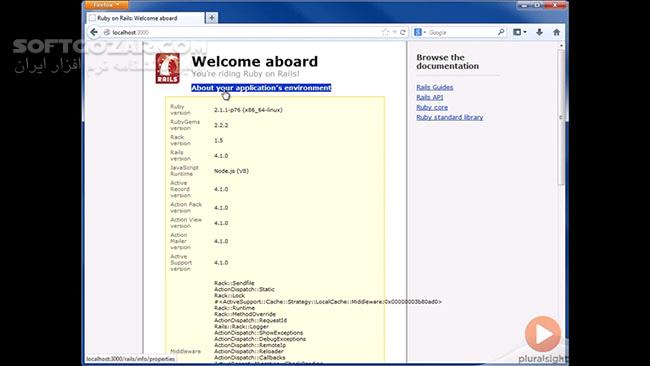Screen dimensions: 650x366
Task: Click the Node.js (V8) runtime value
Action: tap(231, 171)
